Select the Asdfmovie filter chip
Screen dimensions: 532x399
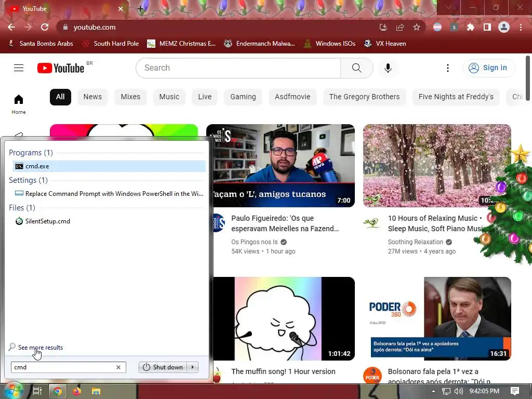click(292, 97)
